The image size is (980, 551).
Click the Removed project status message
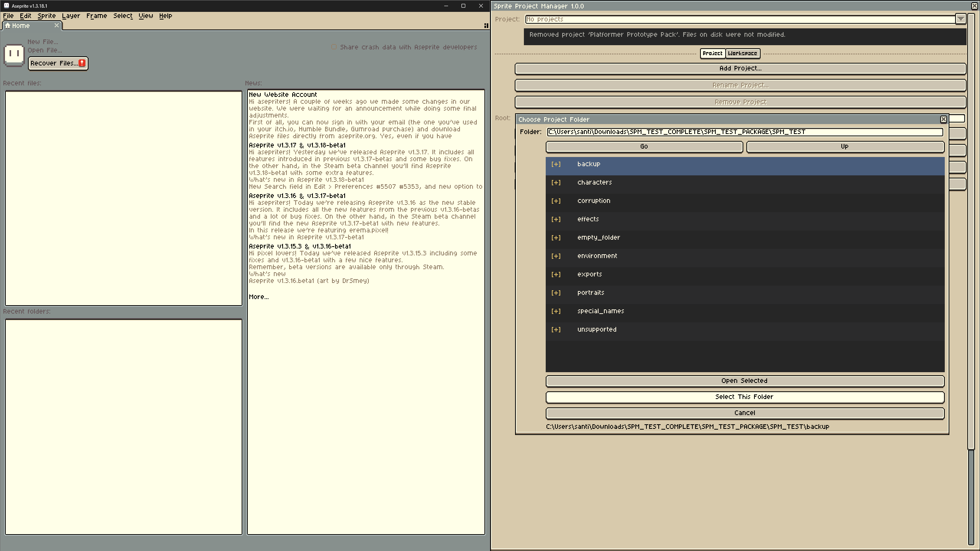(x=657, y=35)
